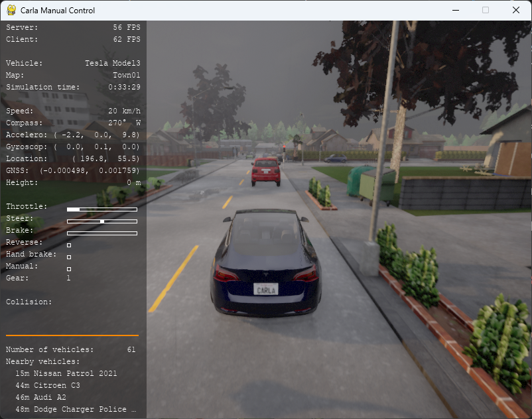532x419 pixels.
Task: Toggle the Reverse indicator box
Action: tap(69, 245)
